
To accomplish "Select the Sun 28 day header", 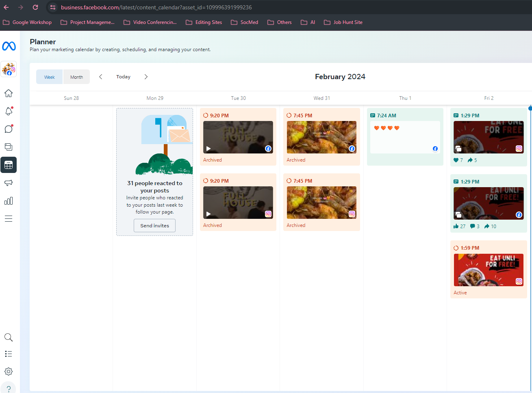I will click(x=72, y=98).
